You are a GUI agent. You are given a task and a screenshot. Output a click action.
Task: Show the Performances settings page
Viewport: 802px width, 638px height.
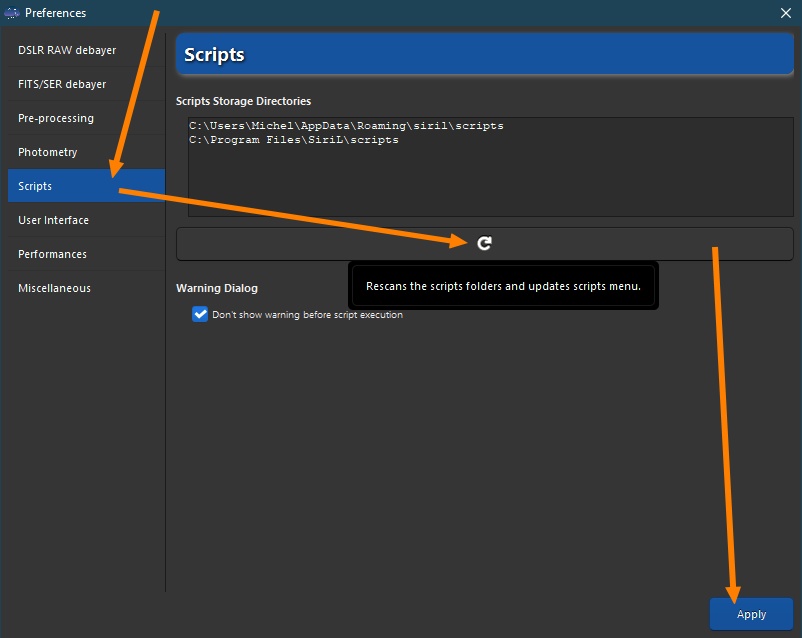(x=52, y=254)
